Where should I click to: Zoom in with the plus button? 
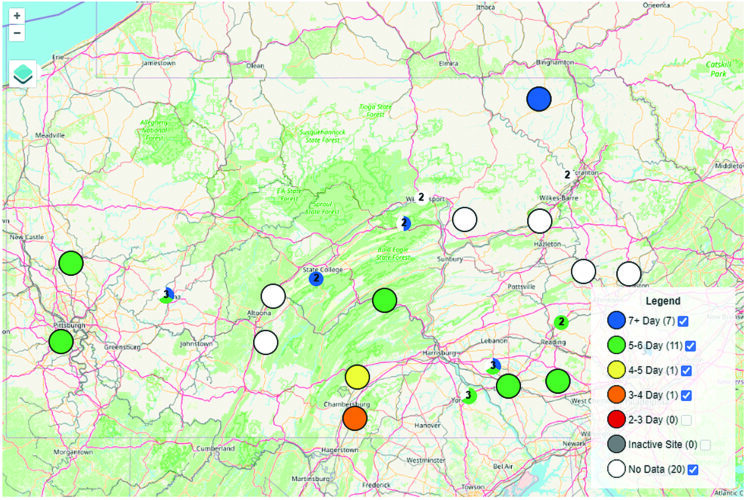coord(17,16)
